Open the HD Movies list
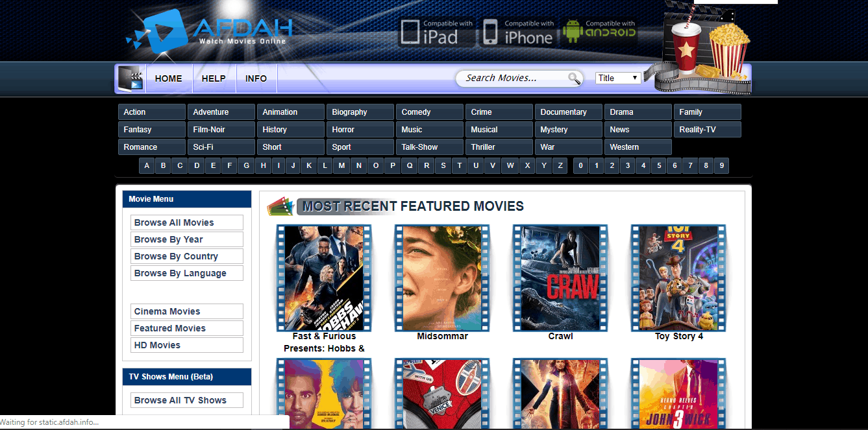This screenshot has height=430, width=868. (187, 345)
